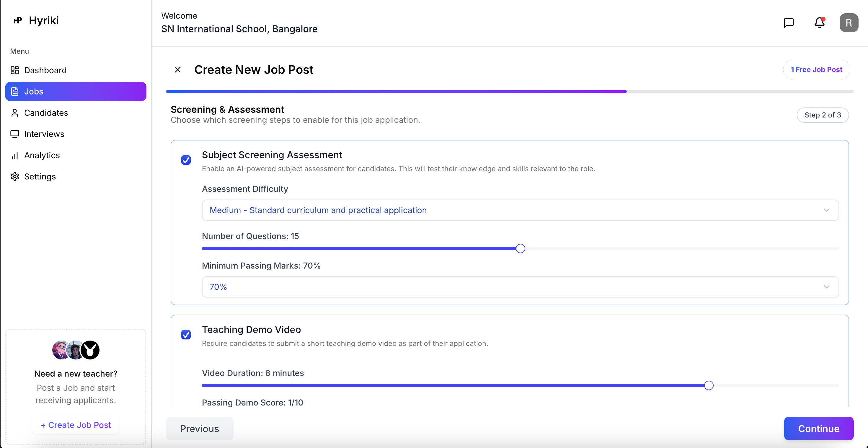
Task: Open the Candidates panel
Action: [46, 112]
